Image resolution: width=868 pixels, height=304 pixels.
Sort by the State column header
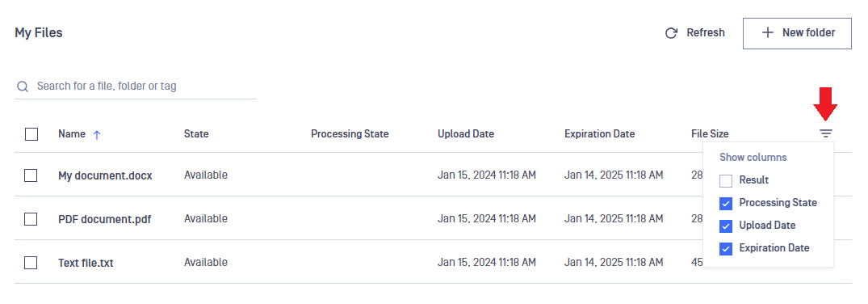pyautogui.click(x=196, y=133)
